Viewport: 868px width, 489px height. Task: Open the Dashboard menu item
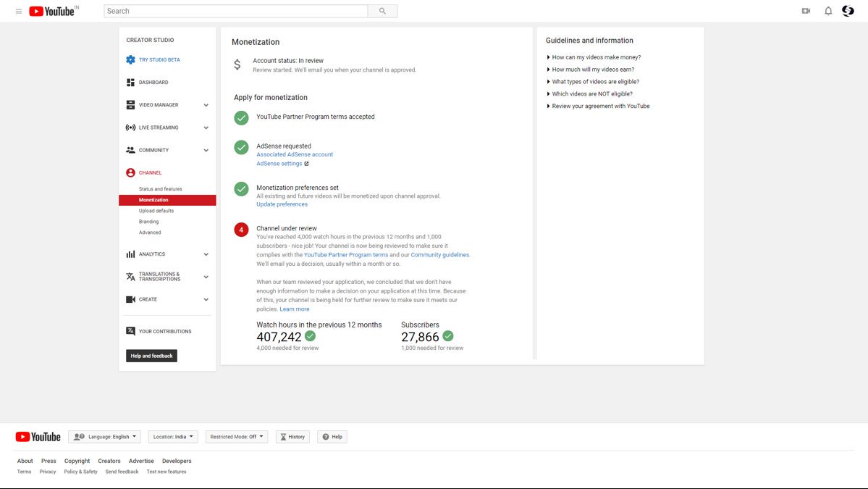coord(153,83)
